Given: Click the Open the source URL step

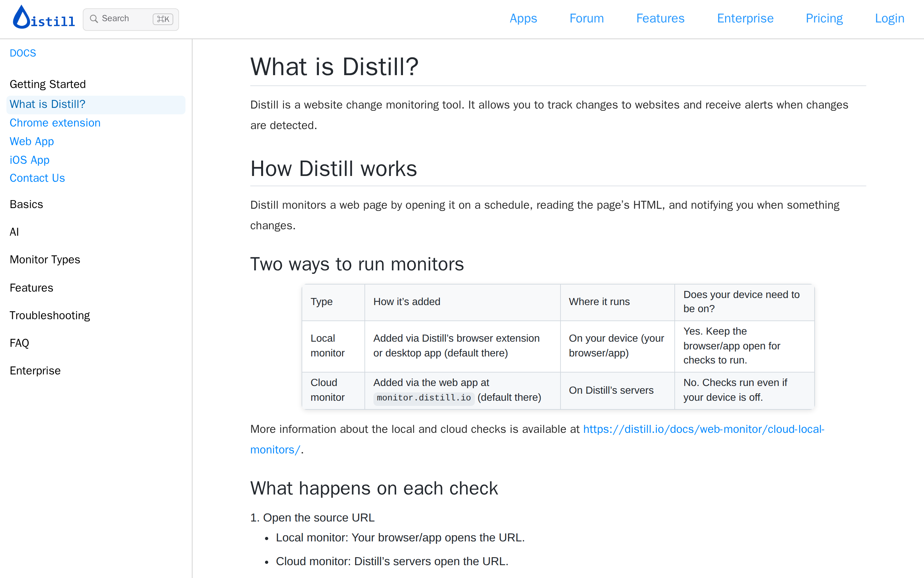Looking at the screenshot, I should click(x=319, y=518).
